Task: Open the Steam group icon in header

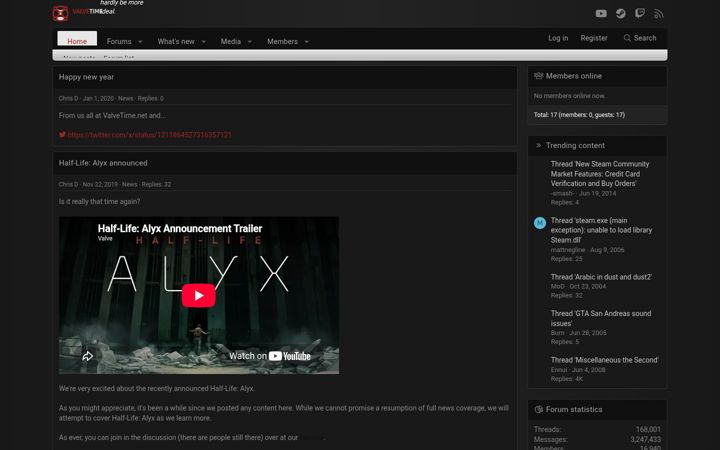Action: [620, 13]
